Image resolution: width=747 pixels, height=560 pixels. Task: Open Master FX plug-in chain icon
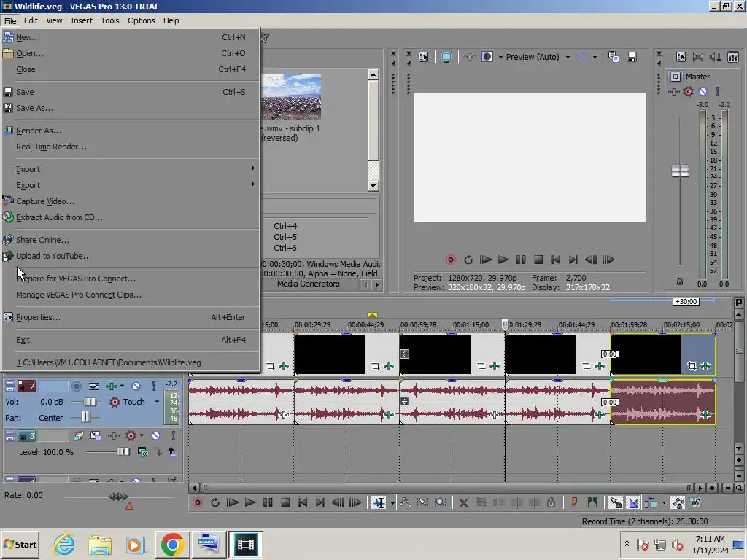673,91
